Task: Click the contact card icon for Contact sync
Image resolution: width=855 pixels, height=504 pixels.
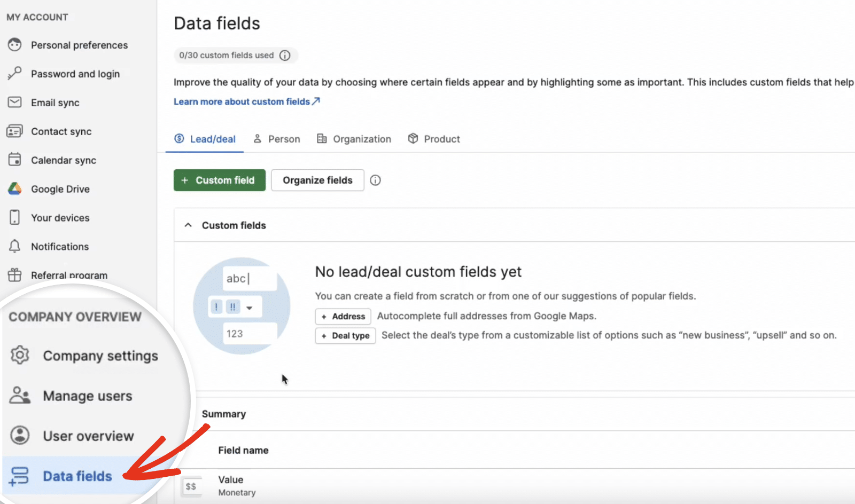Action: [15, 131]
